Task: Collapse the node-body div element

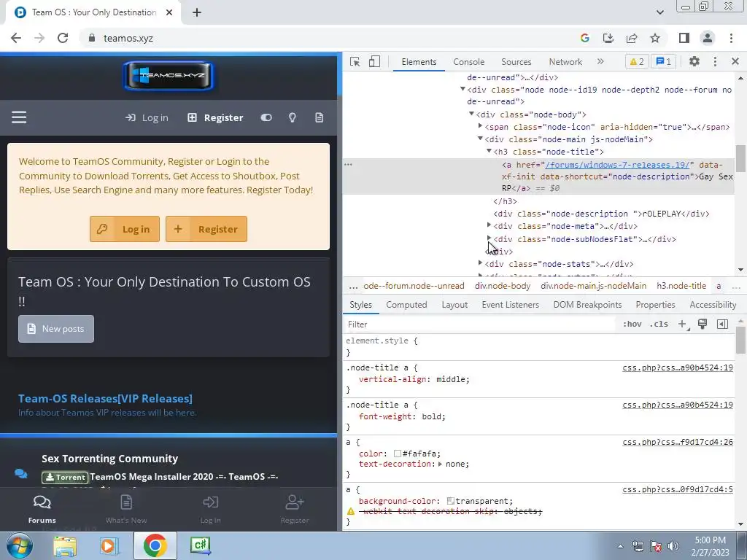Action: [x=471, y=114]
